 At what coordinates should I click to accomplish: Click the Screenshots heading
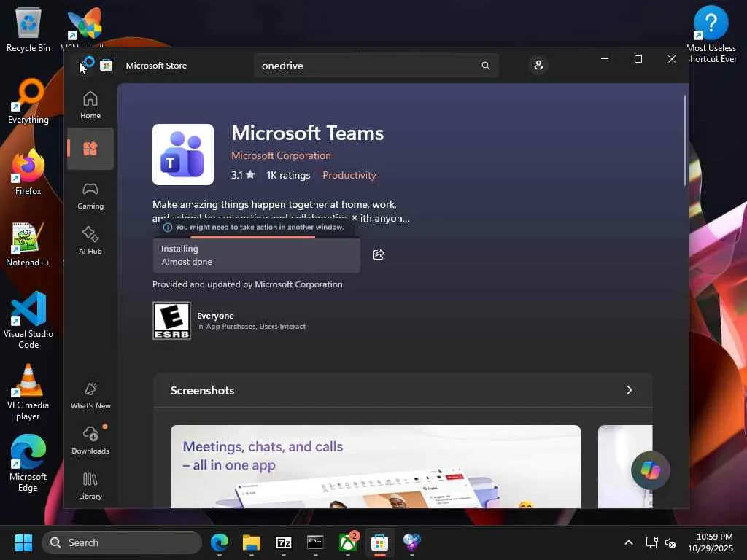[x=203, y=391]
